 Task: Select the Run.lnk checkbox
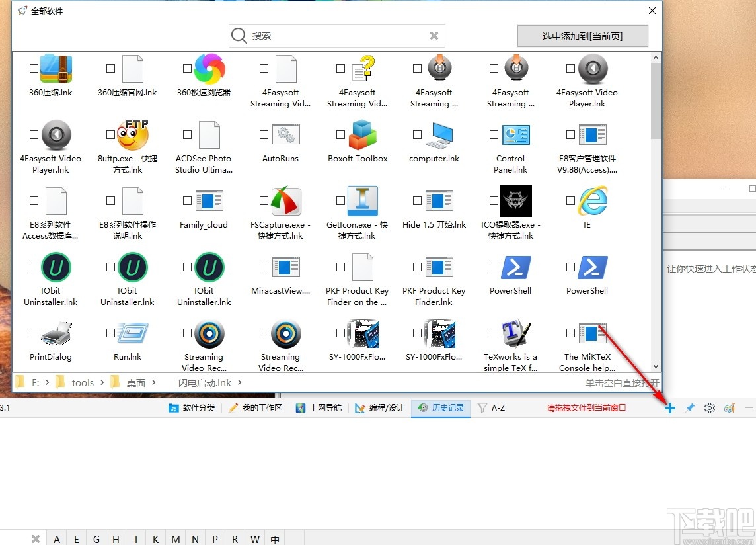pos(110,333)
